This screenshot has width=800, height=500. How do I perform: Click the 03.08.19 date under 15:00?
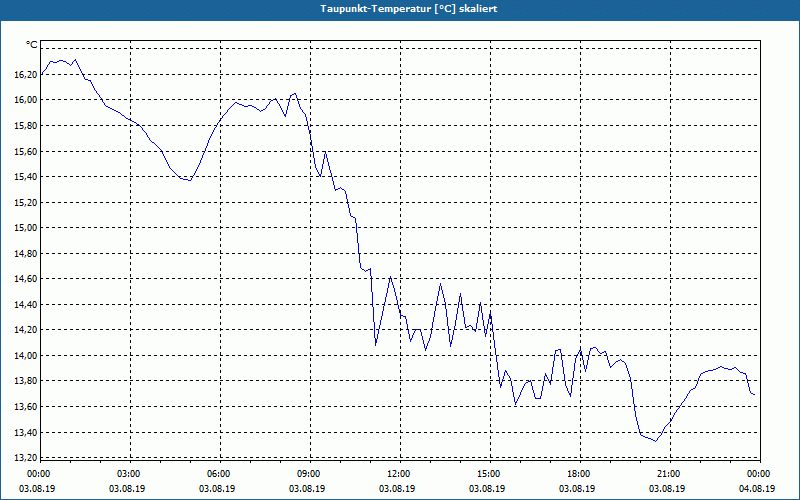(487, 489)
